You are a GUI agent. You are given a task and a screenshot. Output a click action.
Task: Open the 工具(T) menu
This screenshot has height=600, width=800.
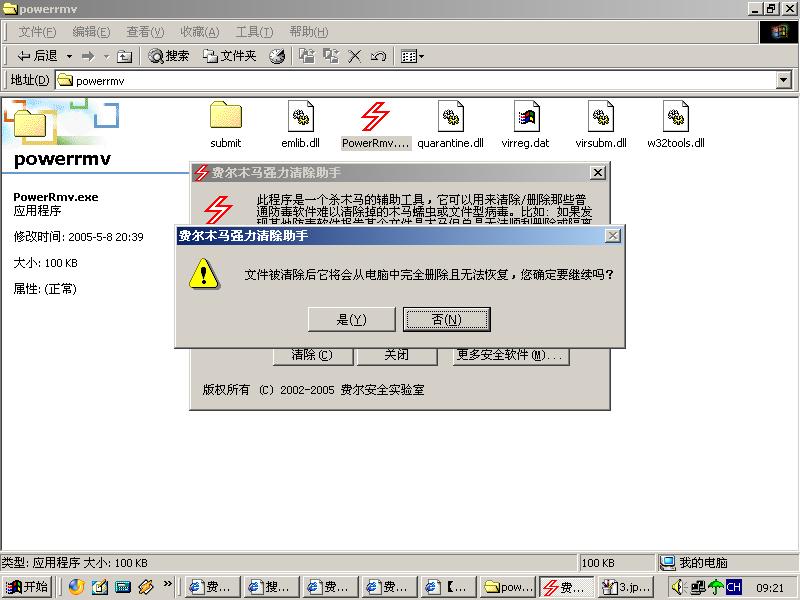tap(254, 32)
